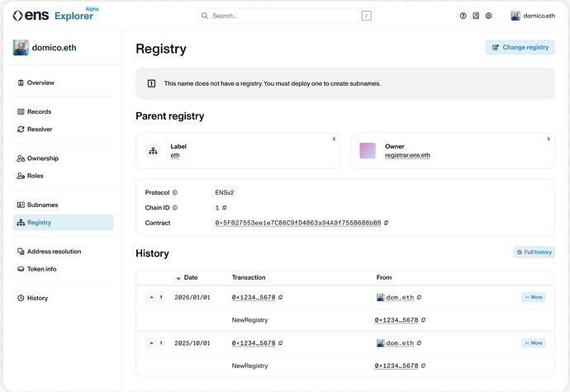Copy transaction hash in 2025/10/01 row
This screenshot has width=570, height=392.
[x=281, y=343]
